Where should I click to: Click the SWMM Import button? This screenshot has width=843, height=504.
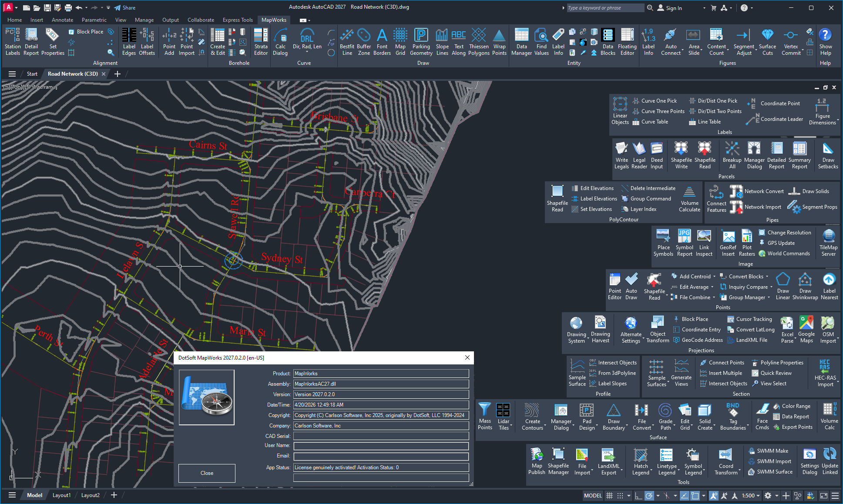[769, 461]
